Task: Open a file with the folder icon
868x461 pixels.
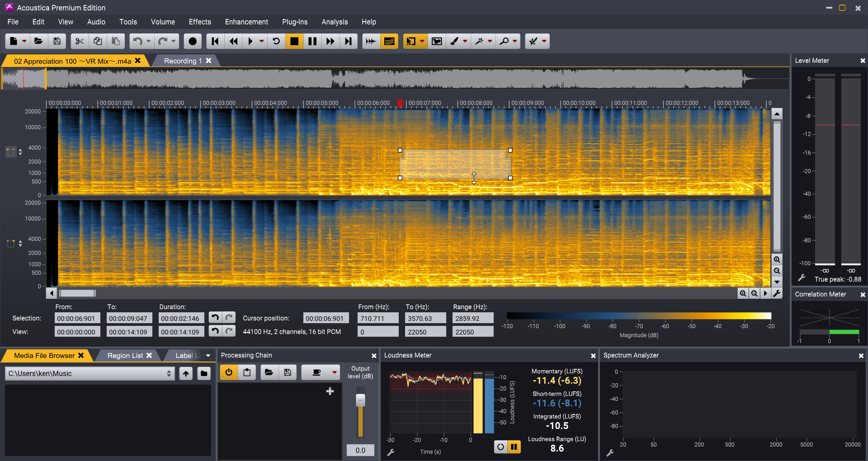Action: [38, 41]
